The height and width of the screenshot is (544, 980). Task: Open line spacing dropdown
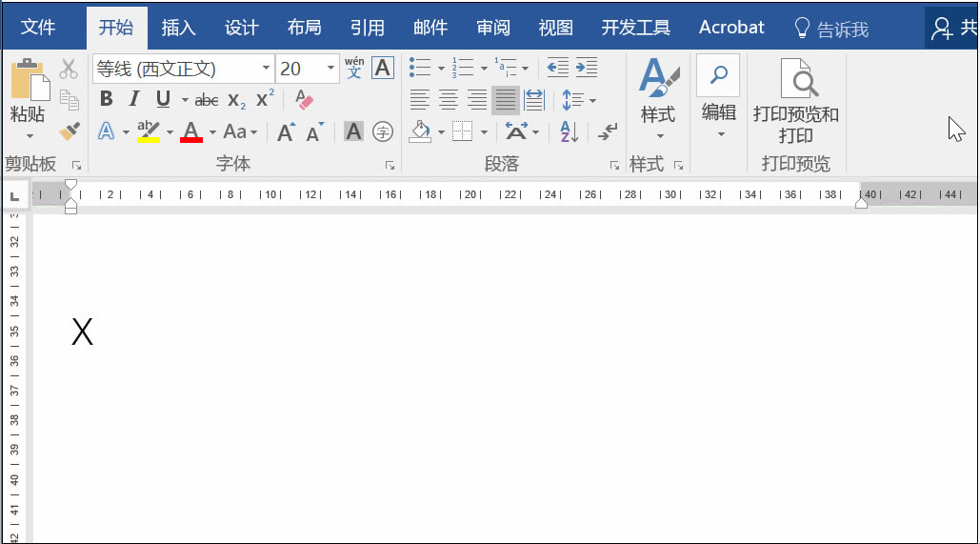pos(579,100)
